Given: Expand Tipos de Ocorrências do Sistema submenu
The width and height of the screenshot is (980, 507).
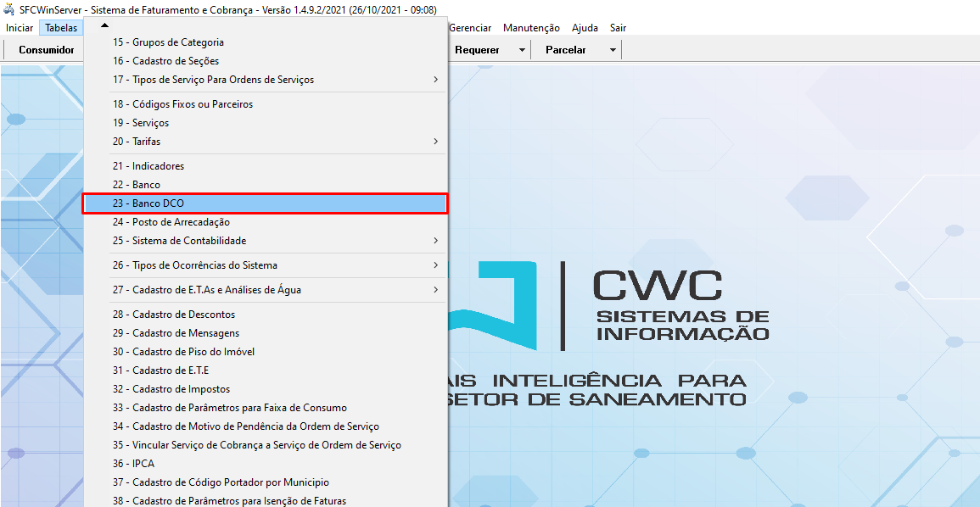Looking at the screenshot, I should 435,265.
